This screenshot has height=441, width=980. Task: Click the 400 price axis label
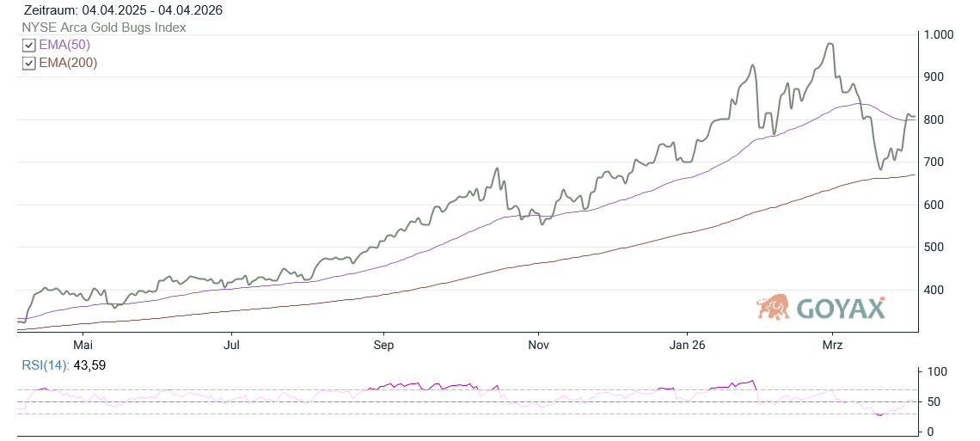935,290
